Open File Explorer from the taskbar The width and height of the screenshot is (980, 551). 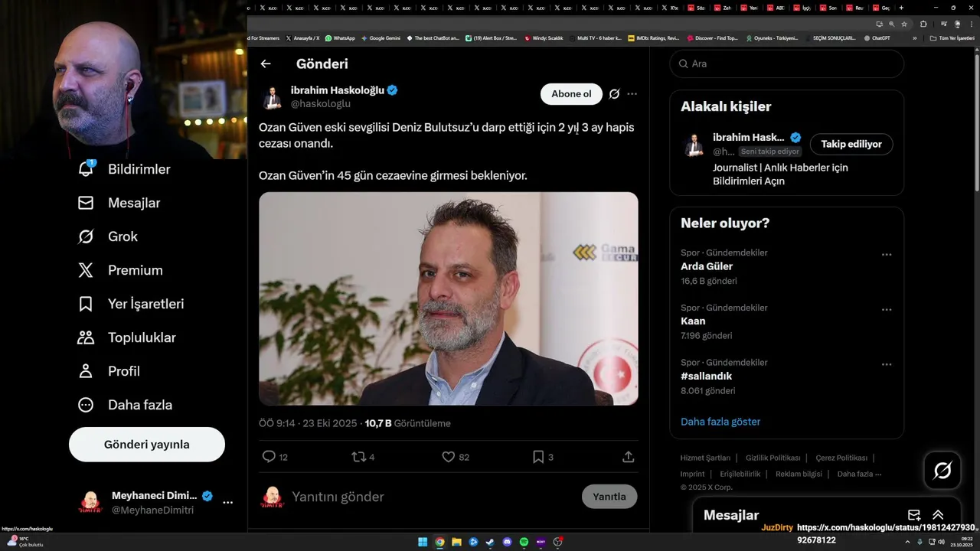(x=456, y=542)
